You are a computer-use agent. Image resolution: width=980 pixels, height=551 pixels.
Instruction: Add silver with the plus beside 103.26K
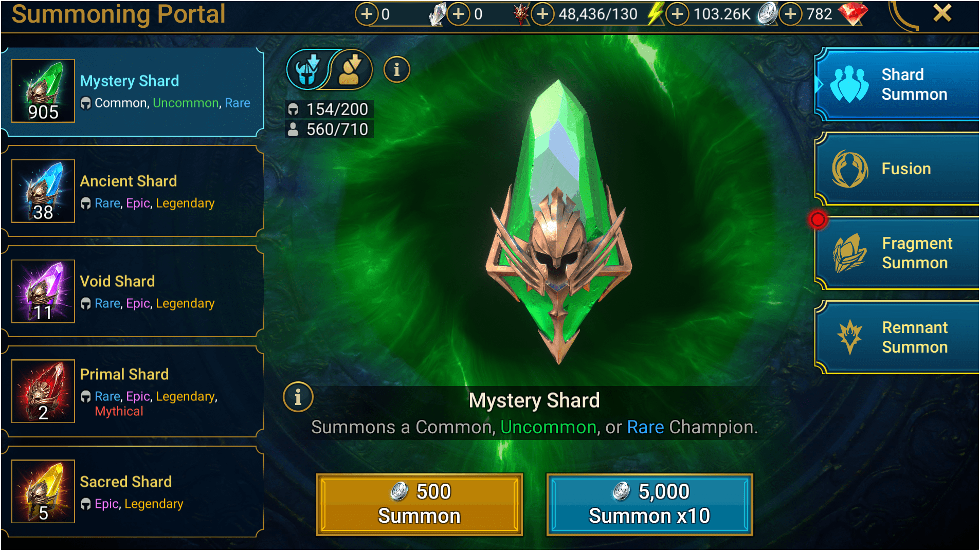[678, 14]
